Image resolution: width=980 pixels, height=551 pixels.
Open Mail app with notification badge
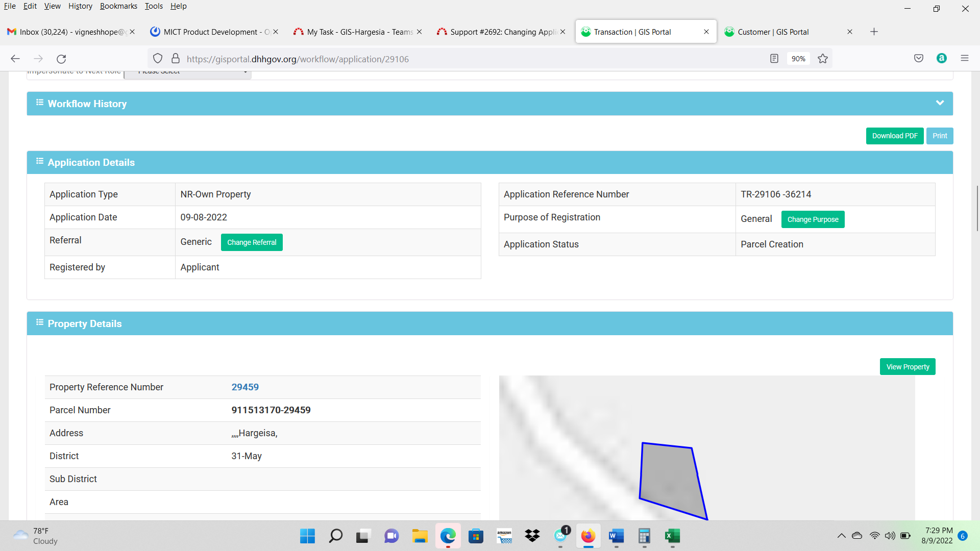pyautogui.click(x=561, y=536)
